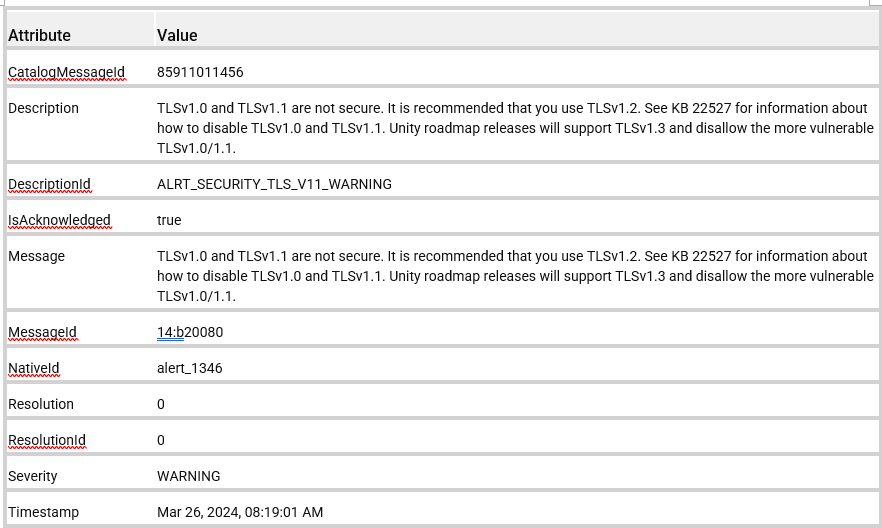Click the alert_1346 value

coord(190,368)
